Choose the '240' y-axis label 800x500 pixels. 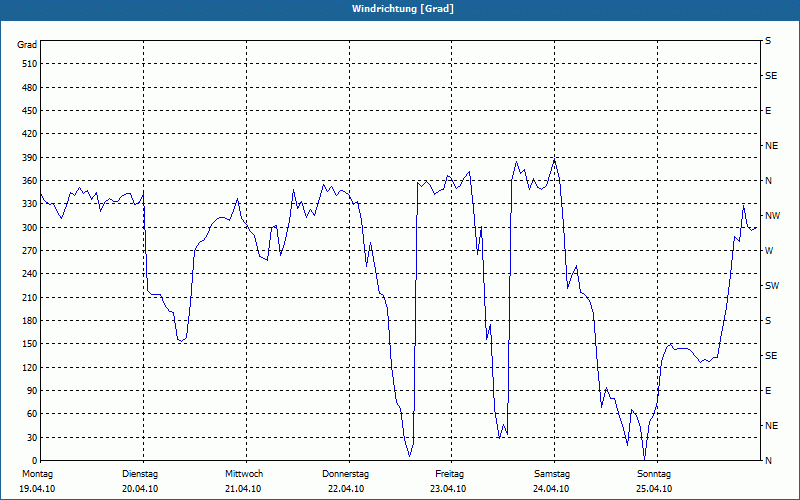[x=30, y=274]
